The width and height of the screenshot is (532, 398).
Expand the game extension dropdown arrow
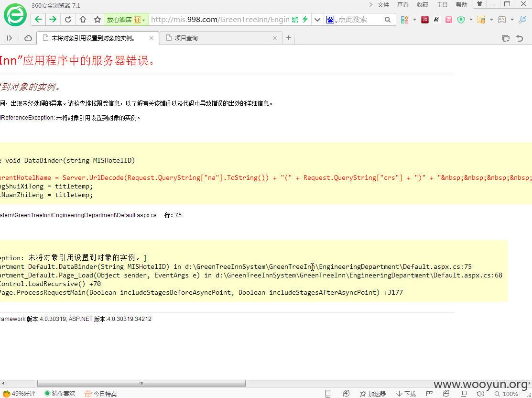click(512, 20)
